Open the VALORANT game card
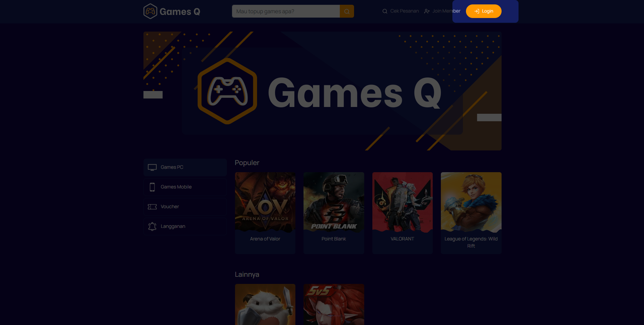The width and height of the screenshot is (644, 325). click(x=403, y=213)
